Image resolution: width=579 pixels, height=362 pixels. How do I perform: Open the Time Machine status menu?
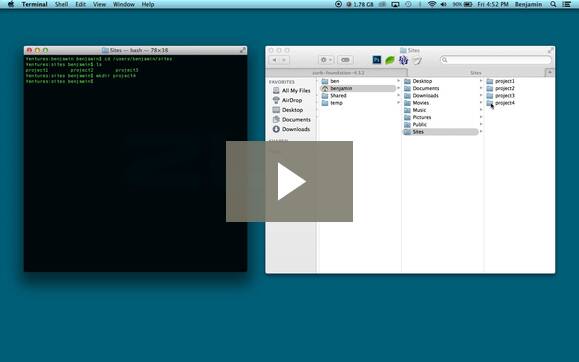tap(408, 4)
